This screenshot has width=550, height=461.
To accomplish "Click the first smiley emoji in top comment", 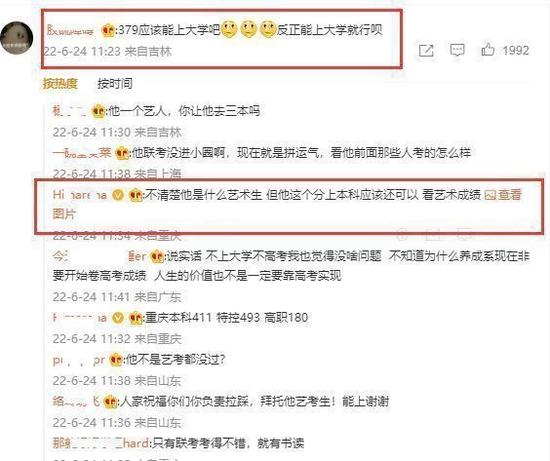I will click(229, 29).
